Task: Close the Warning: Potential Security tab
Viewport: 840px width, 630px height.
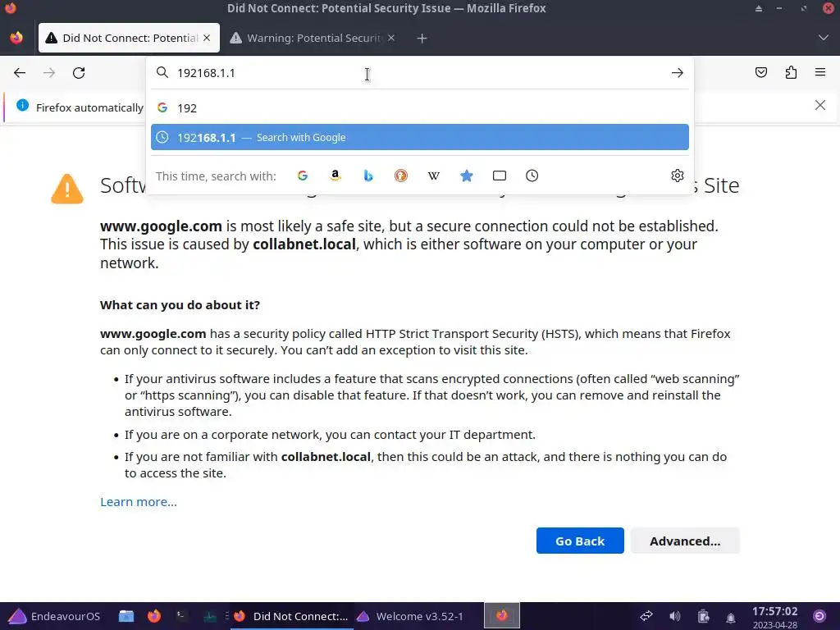Action: pyautogui.click(x=391, y=38)
